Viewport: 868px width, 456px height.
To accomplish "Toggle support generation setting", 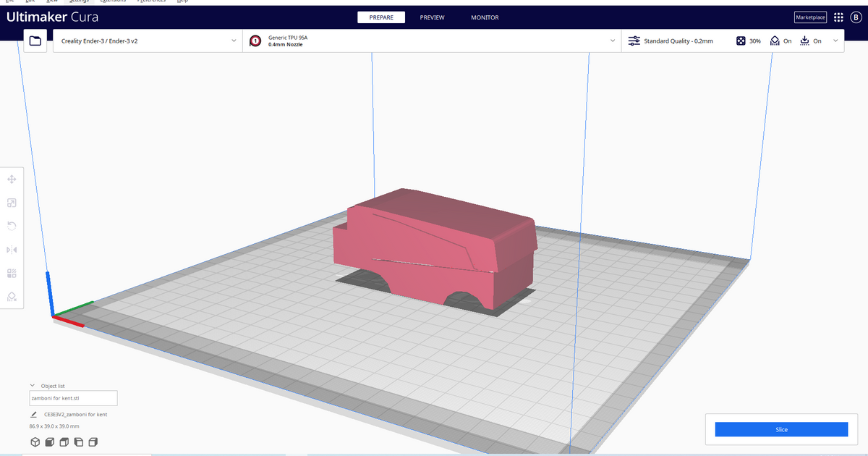I will pyautogui.click(x=781, y=41).
